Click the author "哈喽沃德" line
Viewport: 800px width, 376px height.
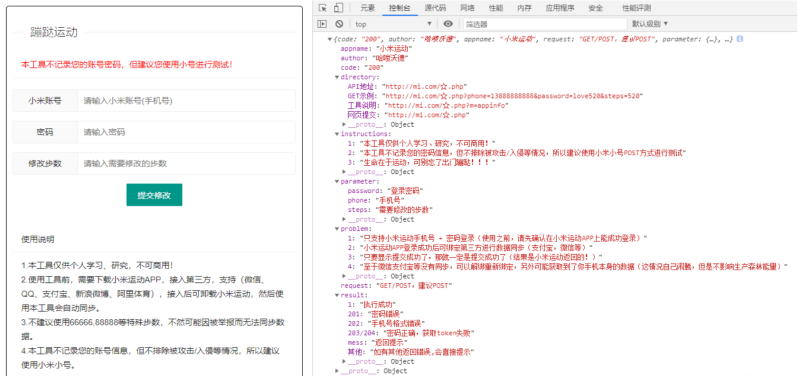coord(374,58)
